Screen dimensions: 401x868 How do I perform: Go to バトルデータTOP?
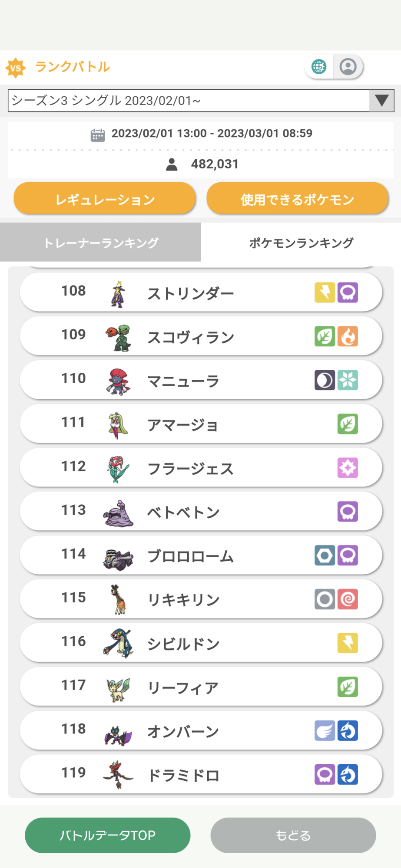[x=107, y=835]
